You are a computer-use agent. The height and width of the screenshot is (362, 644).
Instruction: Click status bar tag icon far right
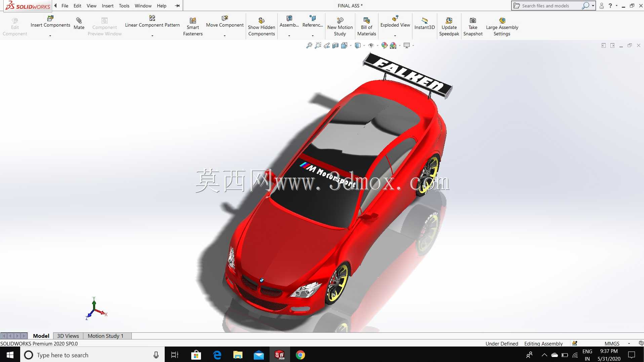641,343
